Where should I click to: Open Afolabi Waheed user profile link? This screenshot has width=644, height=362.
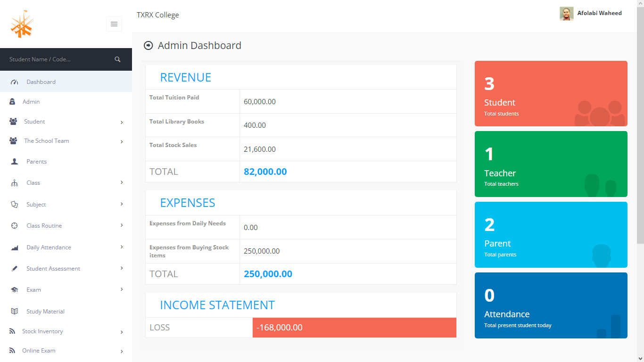(x=599, y=13)
